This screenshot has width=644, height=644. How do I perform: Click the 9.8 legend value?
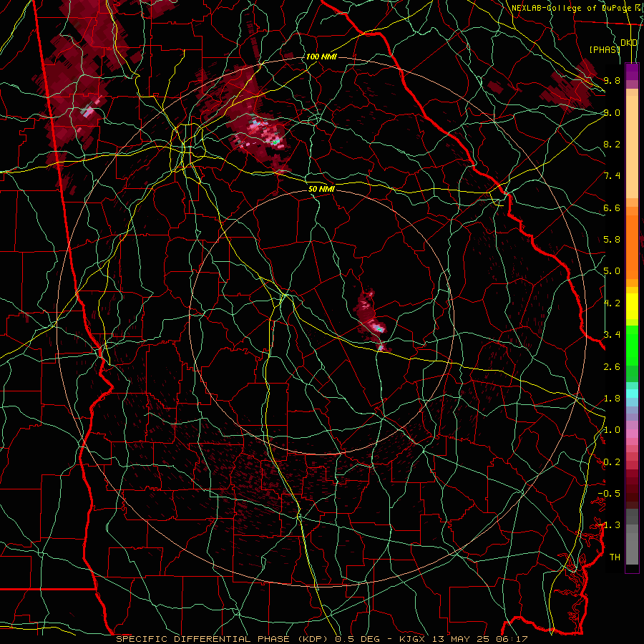[x=612, y=80]
